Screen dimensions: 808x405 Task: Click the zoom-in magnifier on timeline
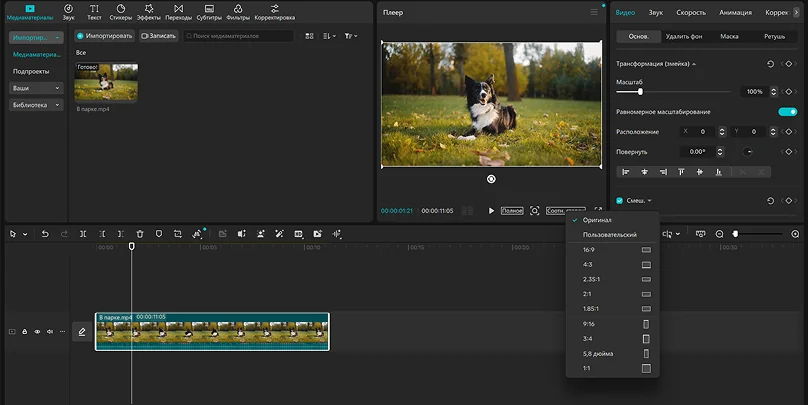click(x=795, y=234)
